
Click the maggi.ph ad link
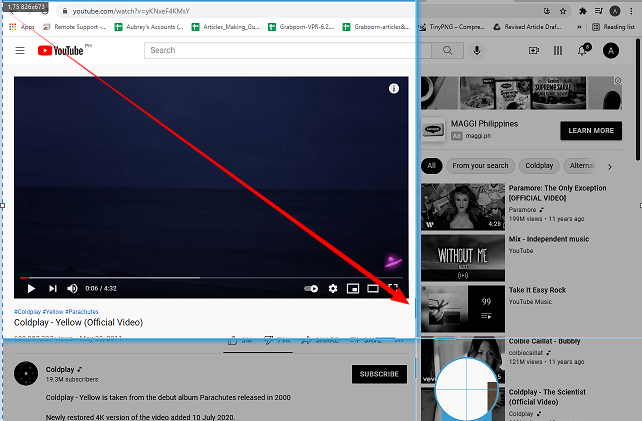[478, 136]
